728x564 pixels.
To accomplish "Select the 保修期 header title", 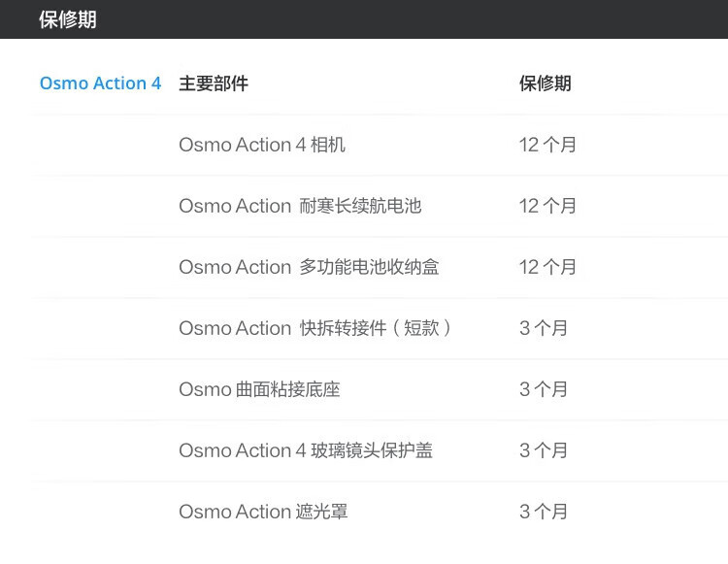I will [x=68, y=19].
